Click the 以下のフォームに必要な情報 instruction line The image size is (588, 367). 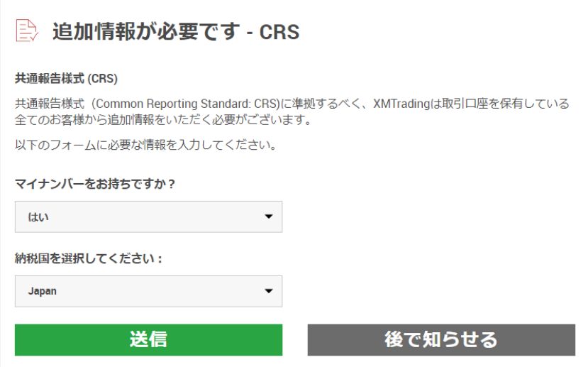pos(145,146)
